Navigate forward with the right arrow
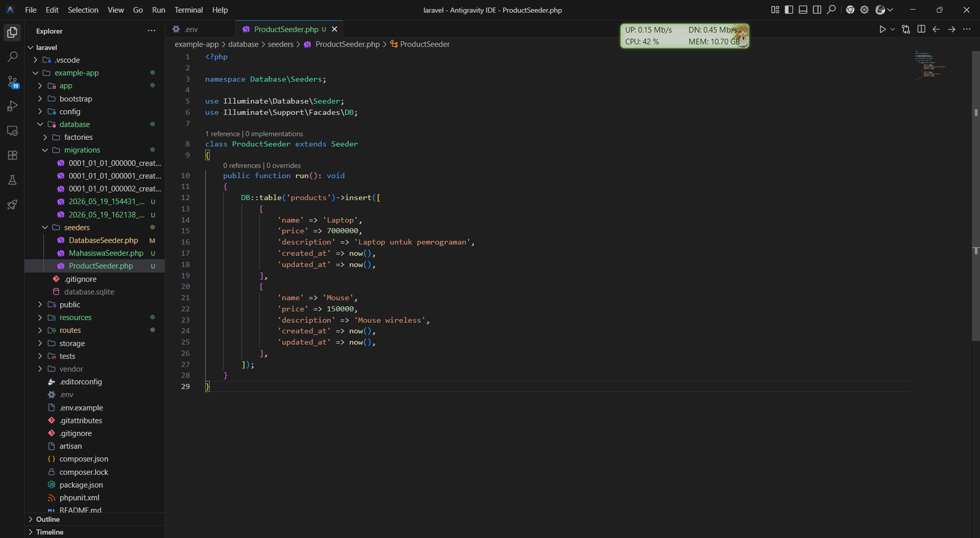980x538 pixels. [952, 29]
